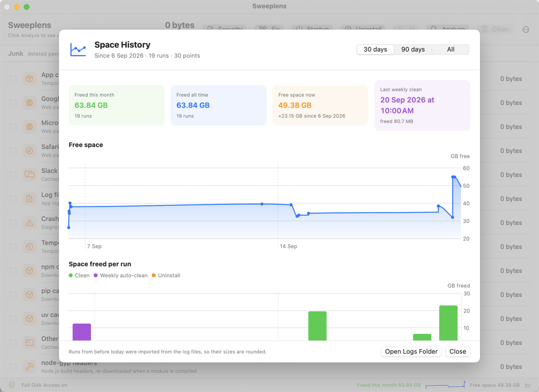Click the green Clean legend dot
Viewport: 539px width, 392px height.
pos(71,275)
